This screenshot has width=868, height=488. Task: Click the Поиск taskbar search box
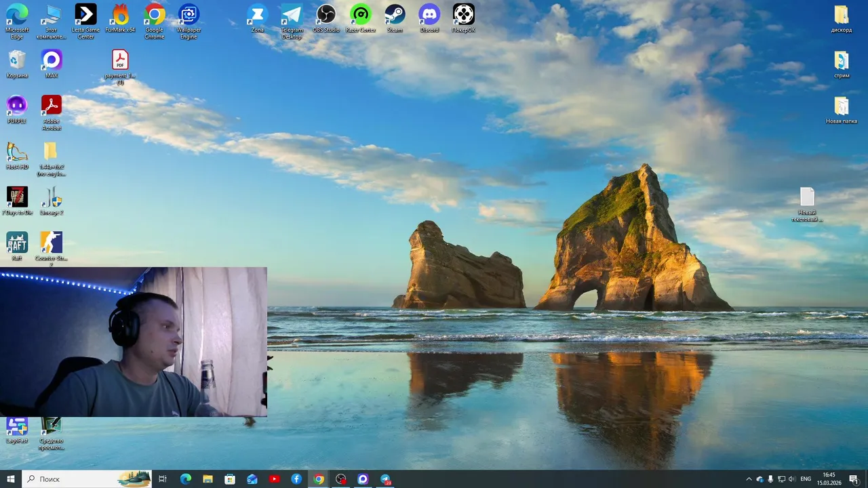(x=87, y=479)
